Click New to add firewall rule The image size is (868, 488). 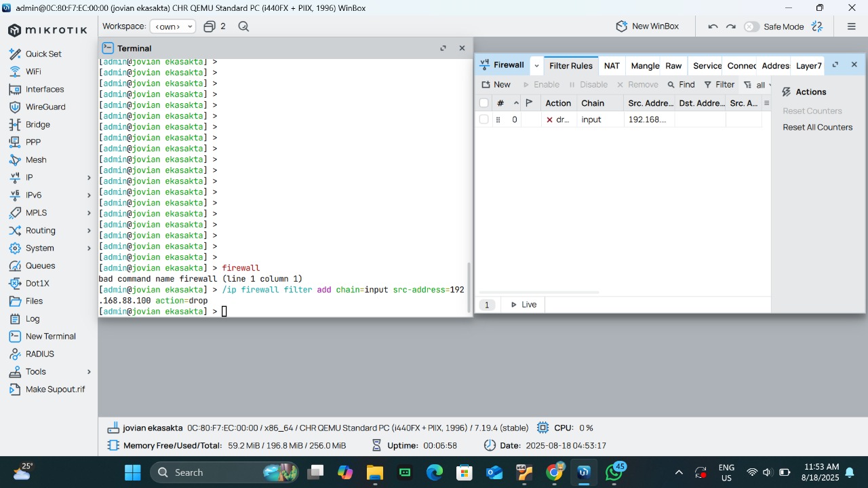coord(496,85)
